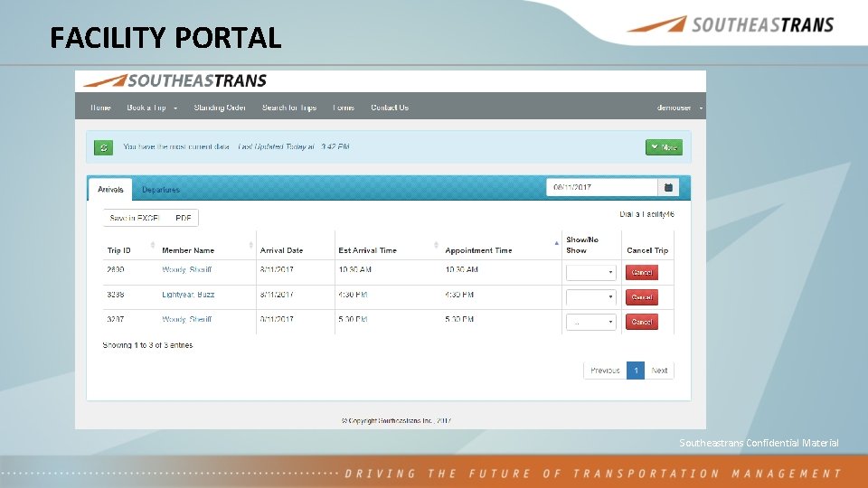Click the 10:30 AM est arrival time cell

354,270
